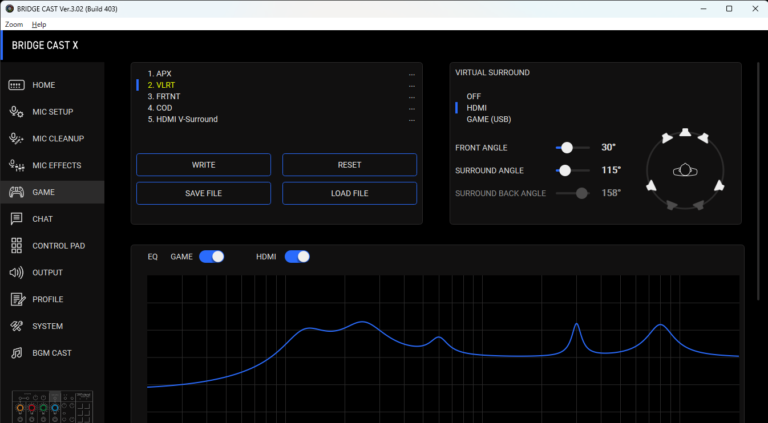Screen dimensions: 768x423
Task: Expand options for FRTNT preset
Action: [x=411, y=97]
